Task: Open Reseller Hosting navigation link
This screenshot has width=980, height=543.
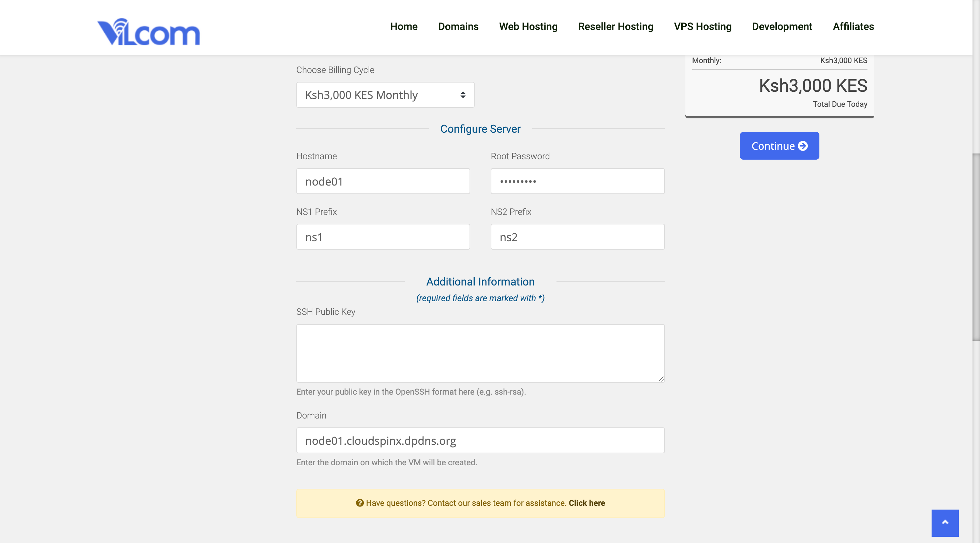Action: tap(615, 26)
